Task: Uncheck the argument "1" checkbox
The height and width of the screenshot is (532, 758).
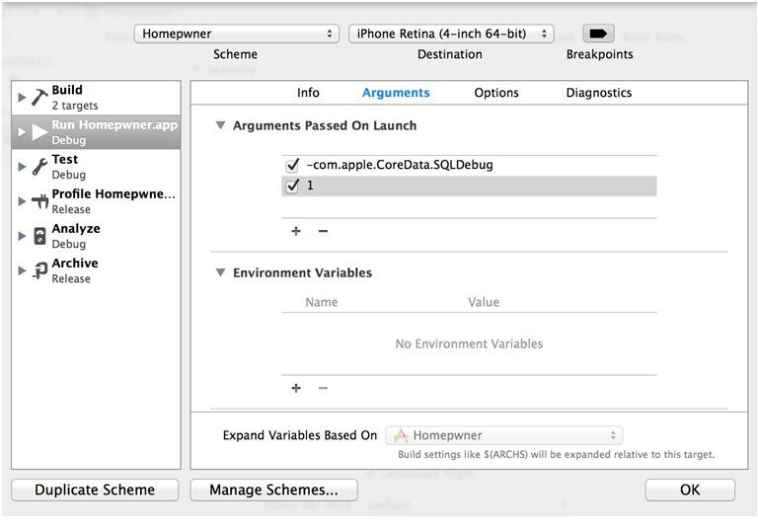Action: (292, 186)
